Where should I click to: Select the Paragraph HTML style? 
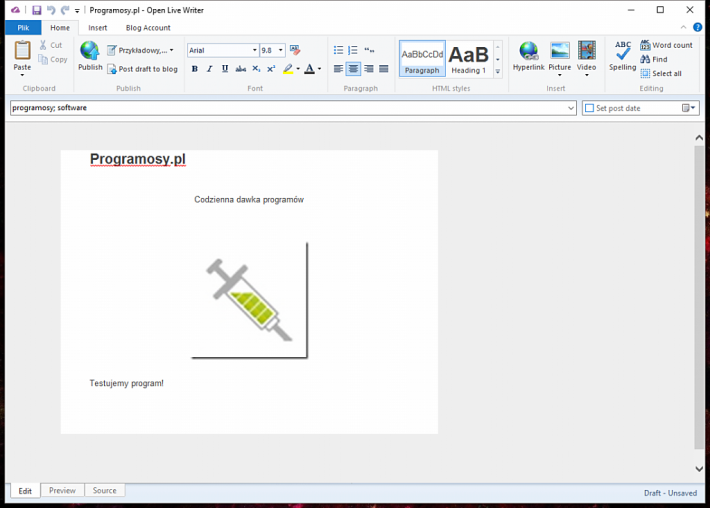(422, 58)
